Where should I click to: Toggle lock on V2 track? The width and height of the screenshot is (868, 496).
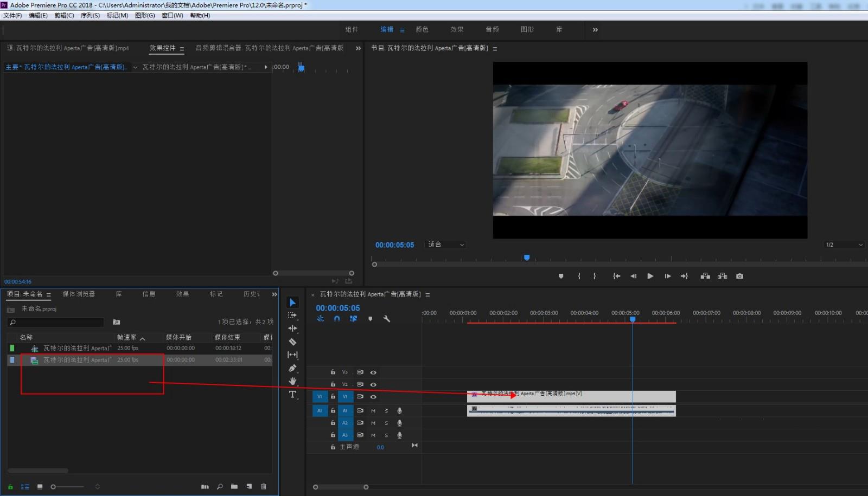(333, 384)
